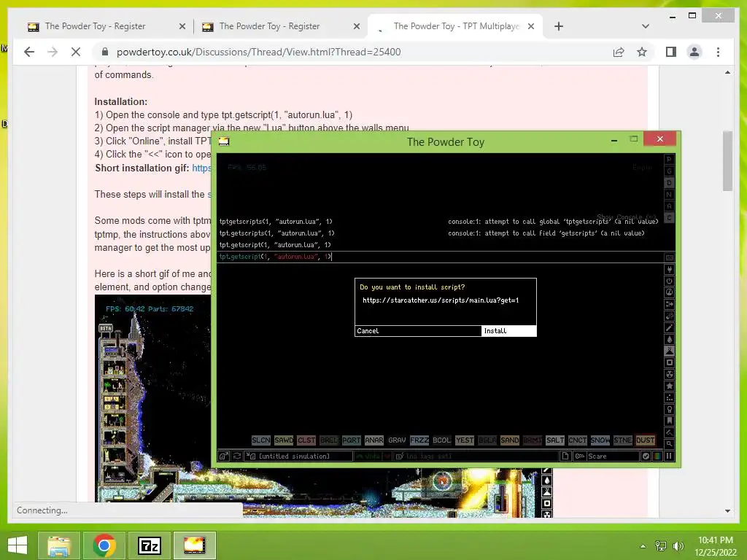Select the TPT Multiplayer tab
The width and height of the screenshot is (747, 560).
click(x=455, y=26)
